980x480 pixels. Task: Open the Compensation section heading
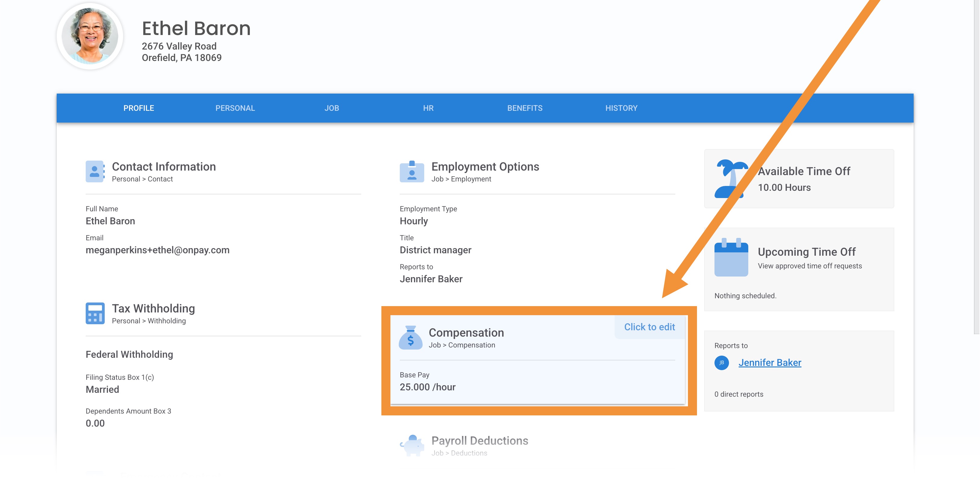466,333
